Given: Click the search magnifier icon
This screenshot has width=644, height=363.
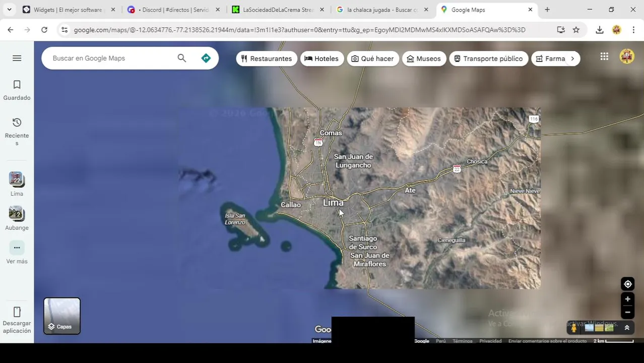Looking at the screenshot, I should click(x=182, y=58).
